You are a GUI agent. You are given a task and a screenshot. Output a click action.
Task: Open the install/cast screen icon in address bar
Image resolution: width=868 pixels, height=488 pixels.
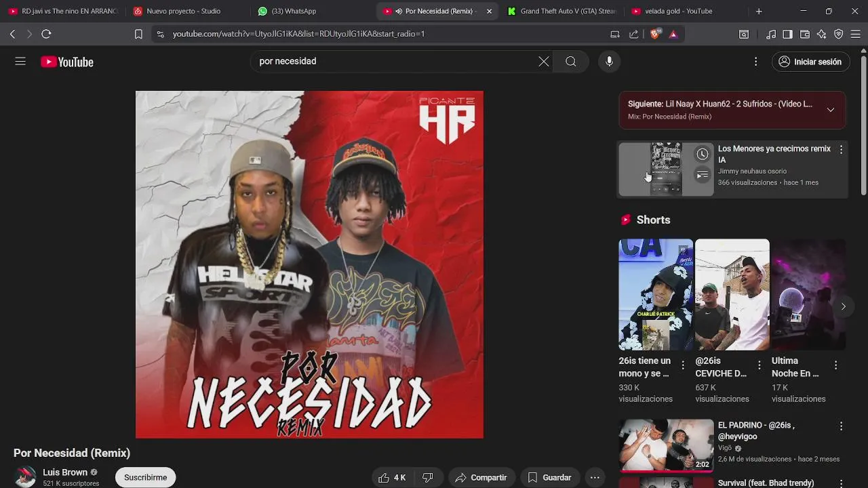coord(615,34)
